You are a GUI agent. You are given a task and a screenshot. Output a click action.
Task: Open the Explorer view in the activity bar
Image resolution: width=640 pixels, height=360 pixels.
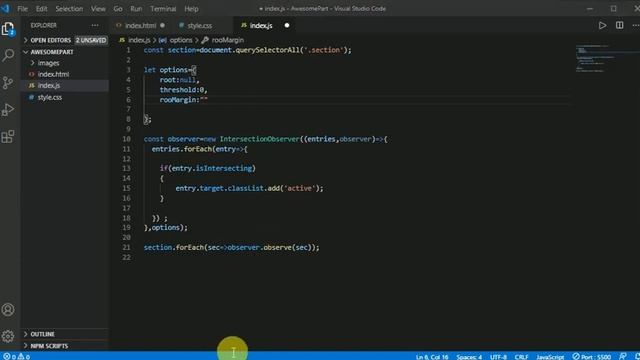coord(8,29)
